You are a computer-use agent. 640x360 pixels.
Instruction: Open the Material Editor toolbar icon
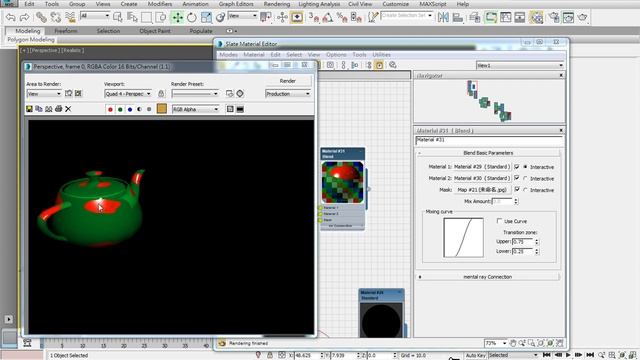[x=536, y=17]
